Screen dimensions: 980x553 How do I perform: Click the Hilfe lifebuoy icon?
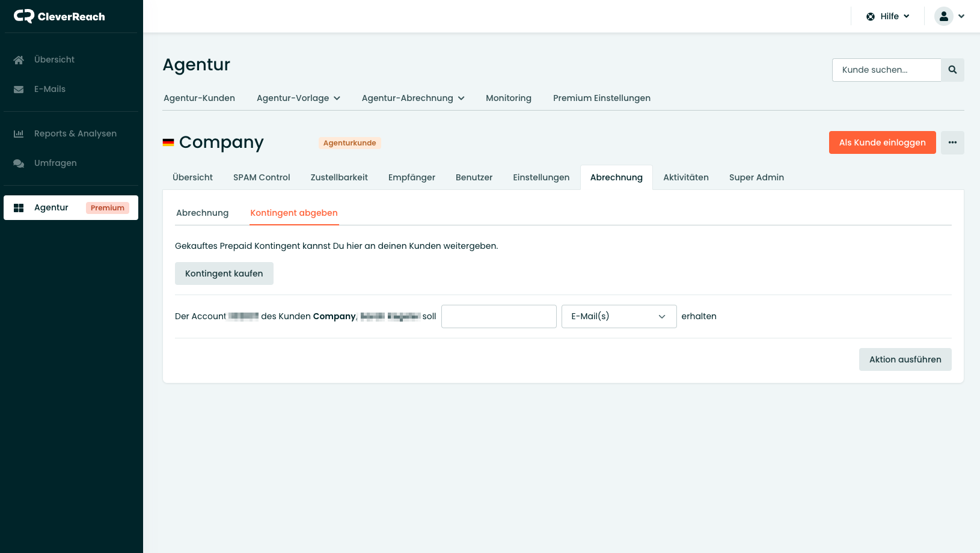[871, 16]
